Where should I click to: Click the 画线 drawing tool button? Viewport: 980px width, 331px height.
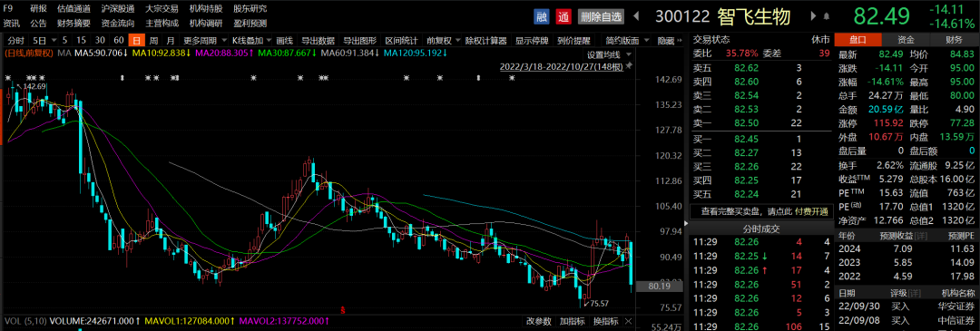[284, 41]
